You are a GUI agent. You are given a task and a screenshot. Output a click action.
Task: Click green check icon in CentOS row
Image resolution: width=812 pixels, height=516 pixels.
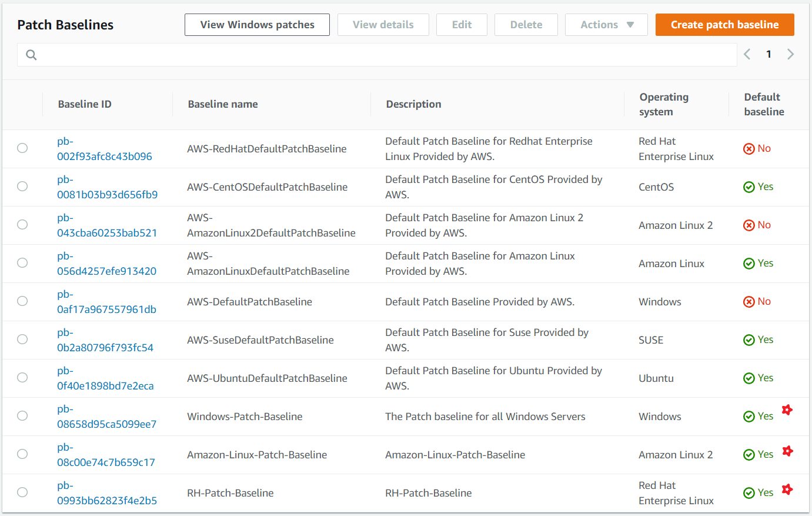pos(749,187)
